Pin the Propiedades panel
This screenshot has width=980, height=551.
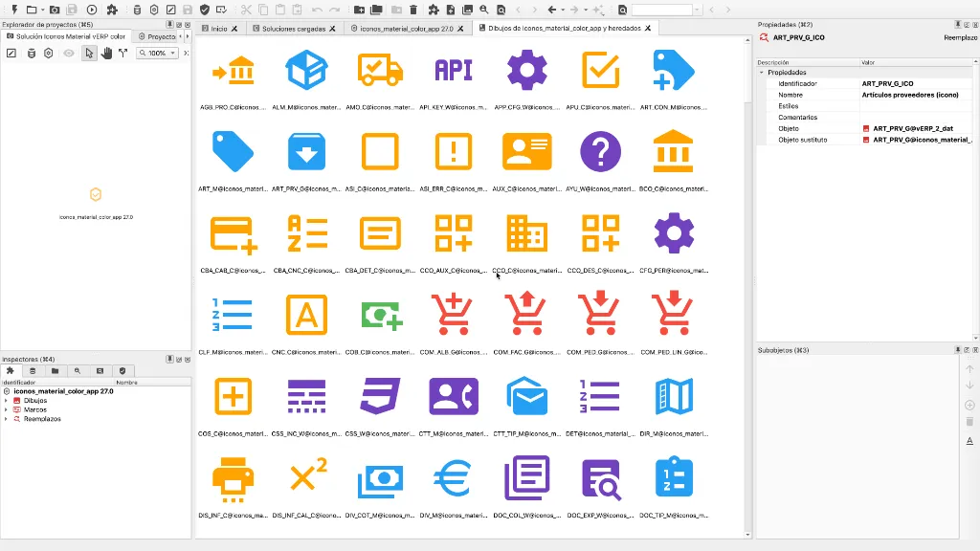(957, 23)
